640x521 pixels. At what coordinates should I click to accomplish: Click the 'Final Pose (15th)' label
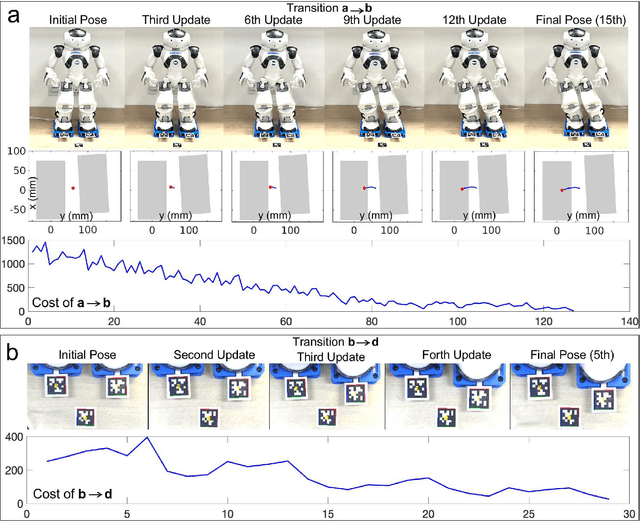click(581, 20)
